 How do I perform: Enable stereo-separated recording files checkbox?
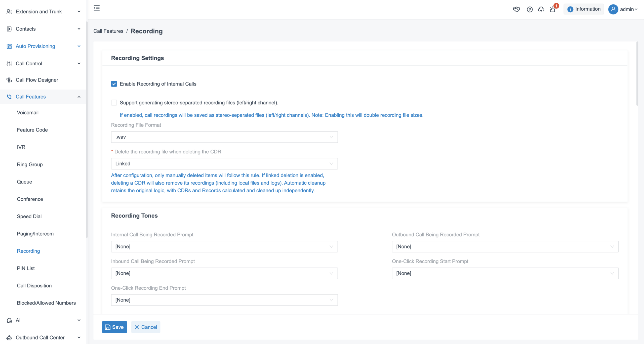coord(114,103)
